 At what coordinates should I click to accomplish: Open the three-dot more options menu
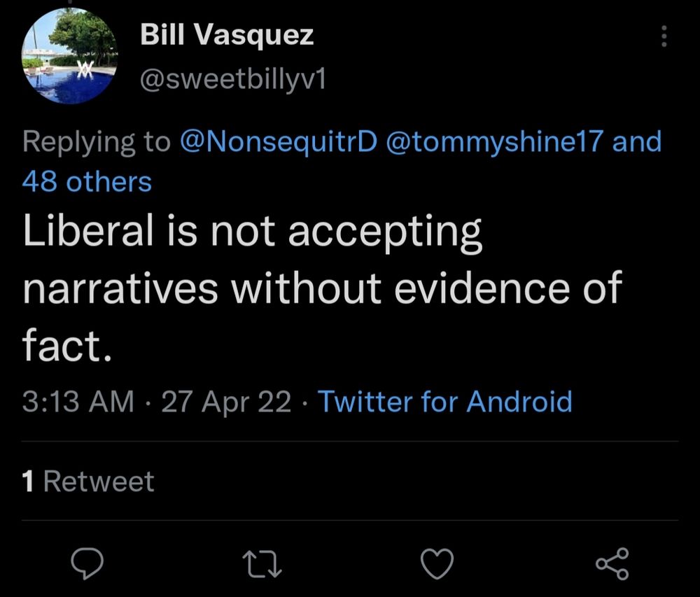click(x=664, y=36)
